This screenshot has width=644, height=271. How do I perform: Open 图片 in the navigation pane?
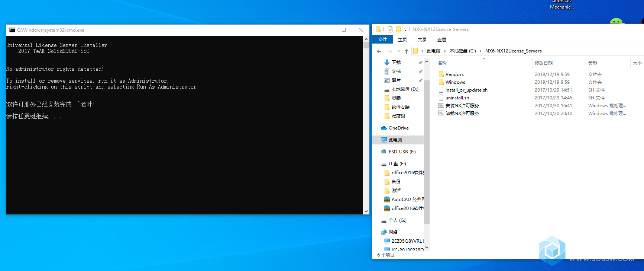(x=396, y=80)
